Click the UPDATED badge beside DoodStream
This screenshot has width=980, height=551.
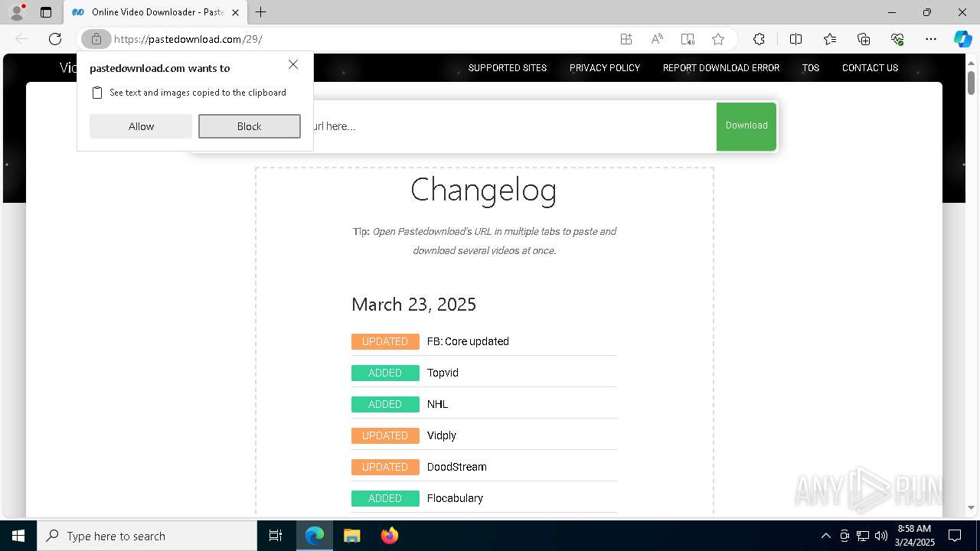(x=385, y=467)
